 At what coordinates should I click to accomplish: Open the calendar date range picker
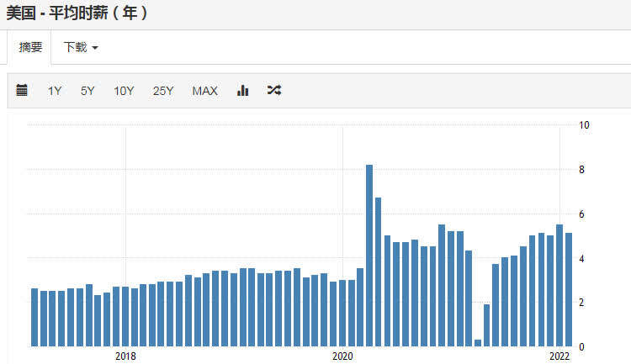click(22, 91)
